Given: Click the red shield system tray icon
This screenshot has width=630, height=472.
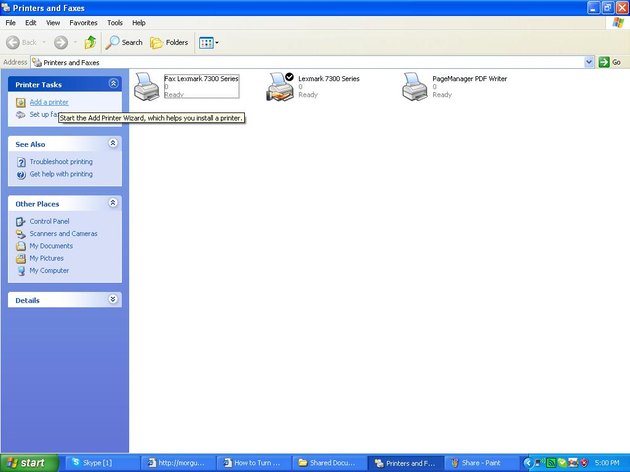Looking at the screenshot, I should click(x=584, y=463).
